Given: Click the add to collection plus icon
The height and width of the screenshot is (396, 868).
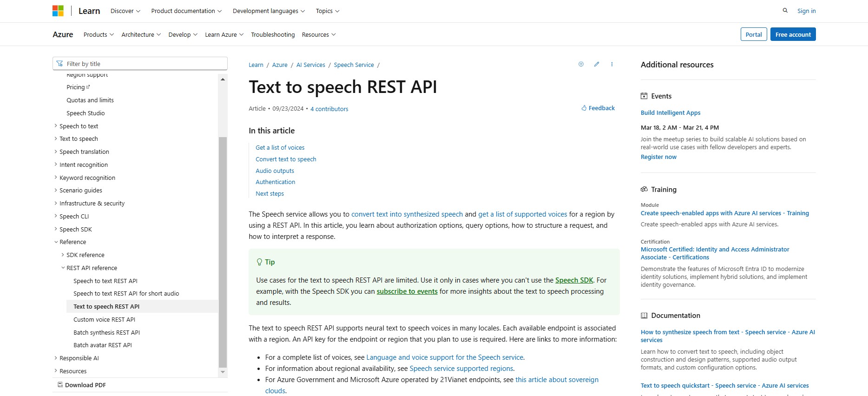Looking at the screenshot, I should 581,64.
